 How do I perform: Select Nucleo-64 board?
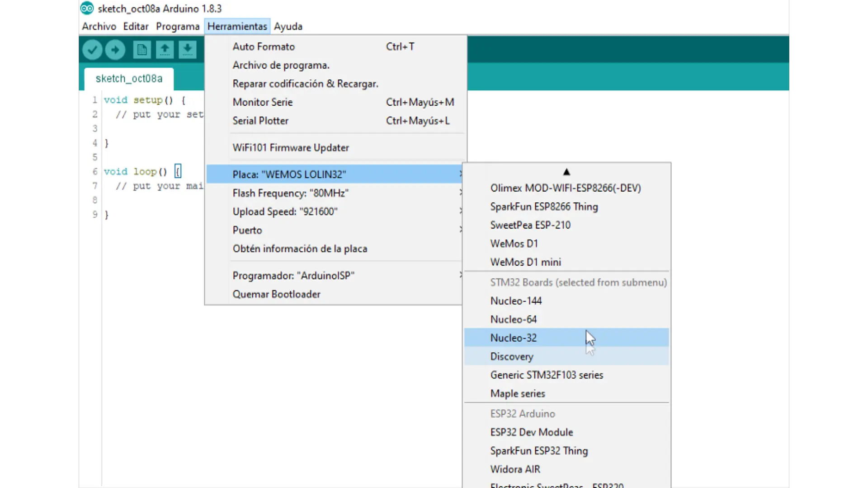pos(566,319)
